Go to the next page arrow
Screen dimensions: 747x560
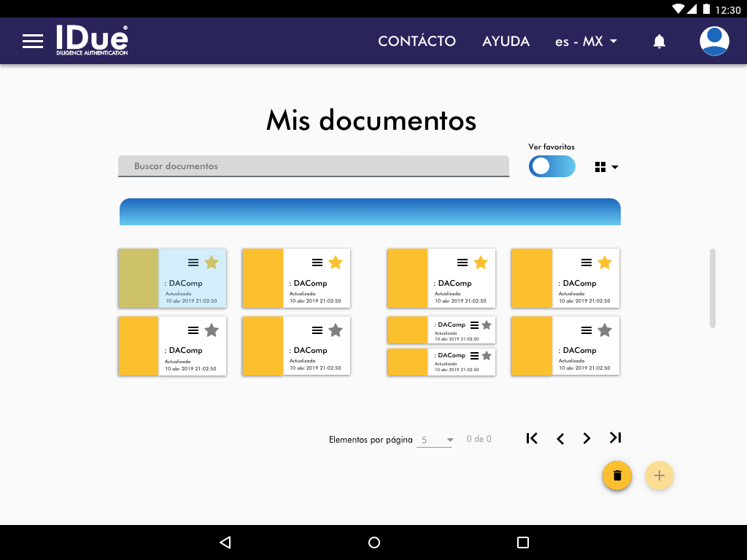pos(587,438)
